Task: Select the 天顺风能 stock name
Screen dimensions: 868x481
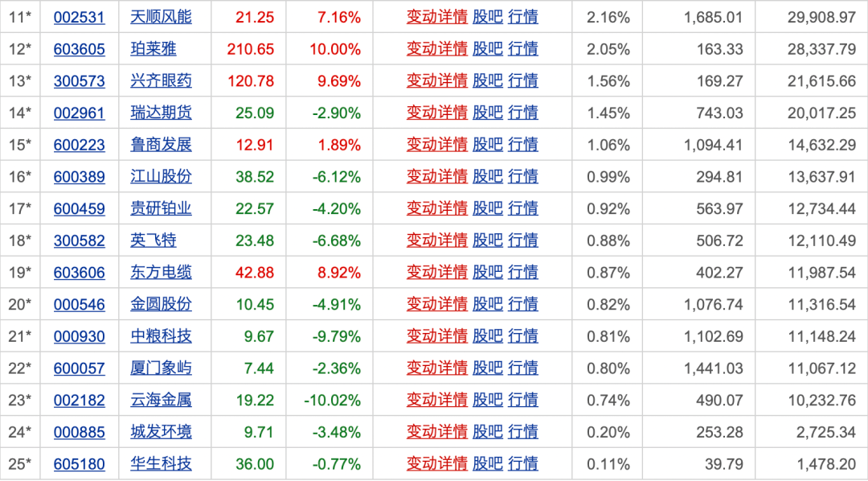Action: point(161,17)
